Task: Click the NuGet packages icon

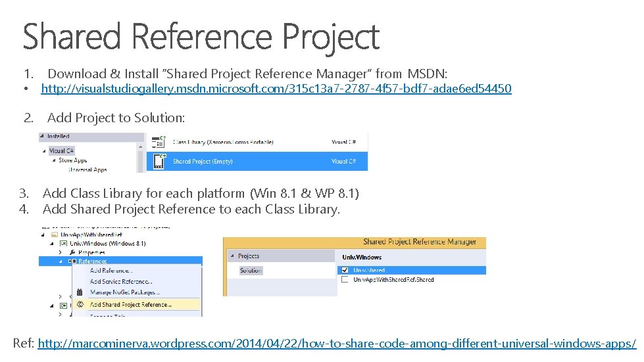Action: [80, 292]
